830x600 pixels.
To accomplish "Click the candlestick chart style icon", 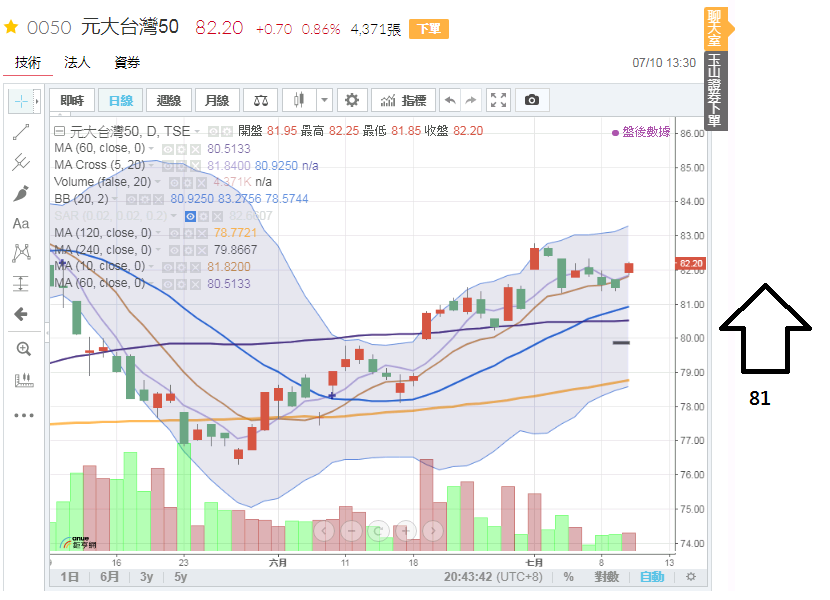I will pos(299,100).
